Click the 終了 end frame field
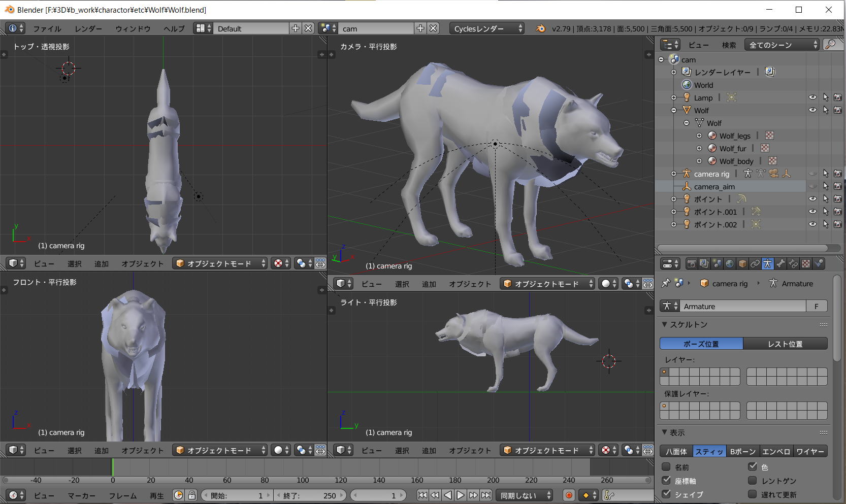846x504 pixels. 310,495
